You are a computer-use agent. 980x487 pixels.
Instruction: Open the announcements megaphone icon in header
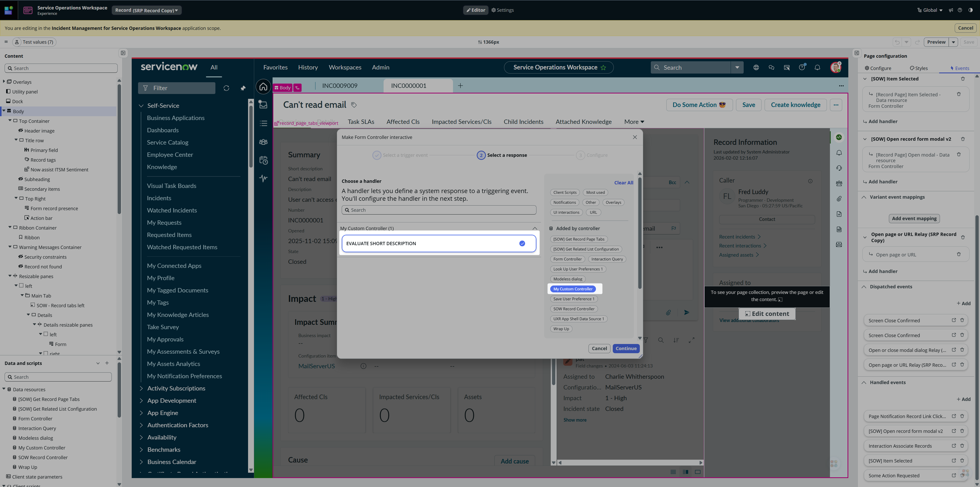(951, 10)
